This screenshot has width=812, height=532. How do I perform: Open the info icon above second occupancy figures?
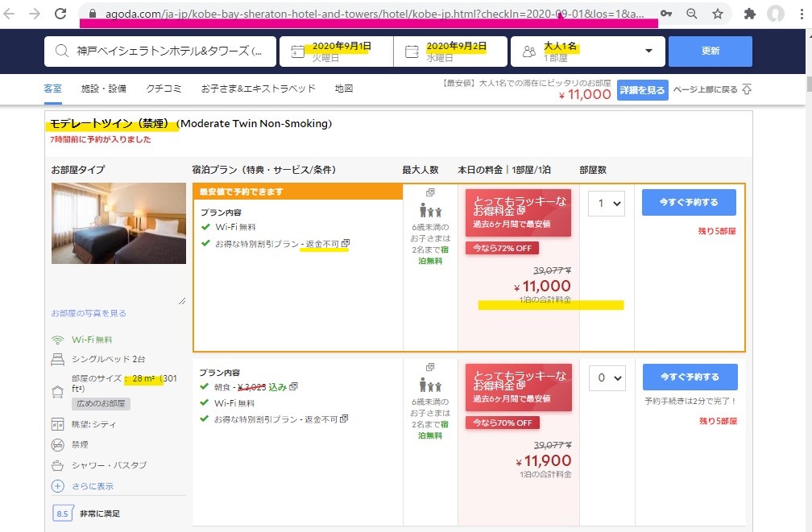pos(430,367)
